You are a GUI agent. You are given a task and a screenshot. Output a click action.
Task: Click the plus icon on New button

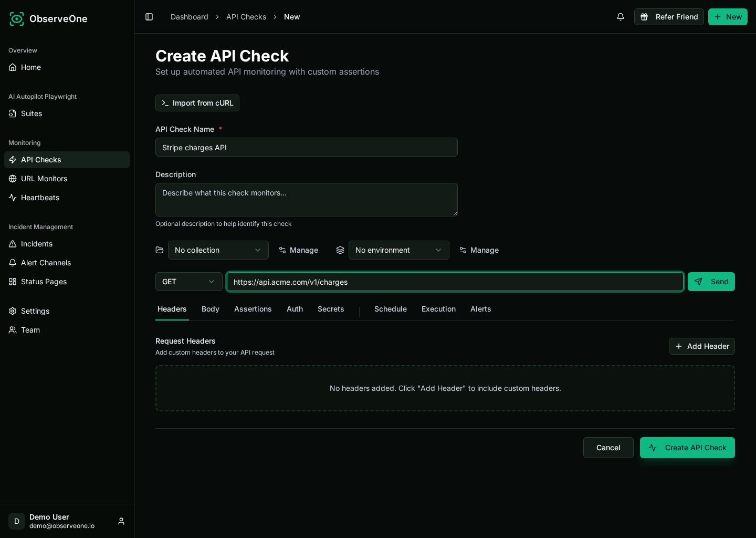(x=718, y=17)
